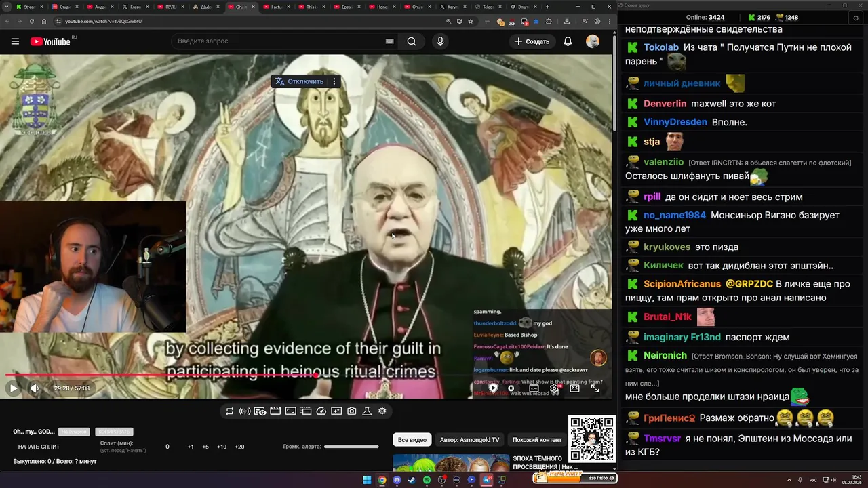Switch to the Stream Kick browser tab
This screenshot has width=868, height=488.
(x=31, y=7)
